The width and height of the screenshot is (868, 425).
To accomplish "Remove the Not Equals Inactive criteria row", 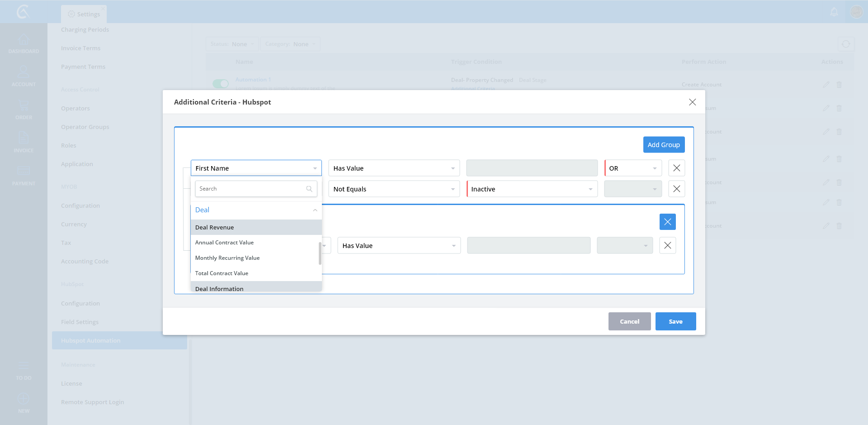I will 676,189.
